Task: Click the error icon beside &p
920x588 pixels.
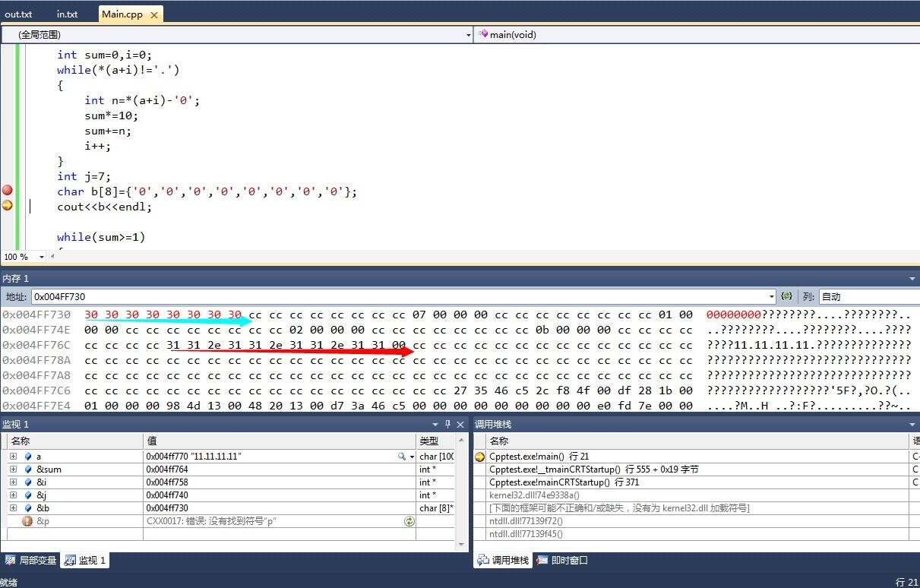Action: 27,521
